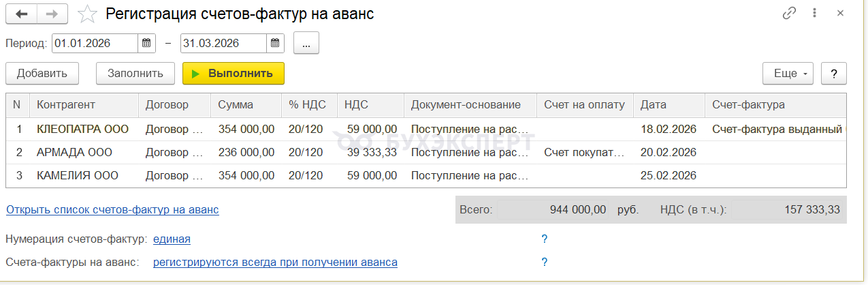Open the three-dot window menu

815,14
